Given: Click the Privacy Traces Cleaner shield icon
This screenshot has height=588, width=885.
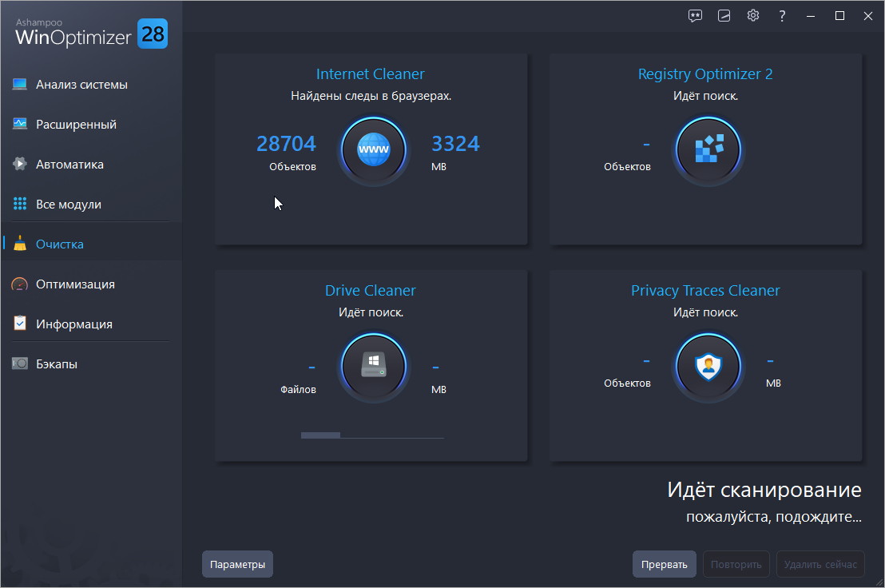Looking at the screenshot, I should pos(708,366).
